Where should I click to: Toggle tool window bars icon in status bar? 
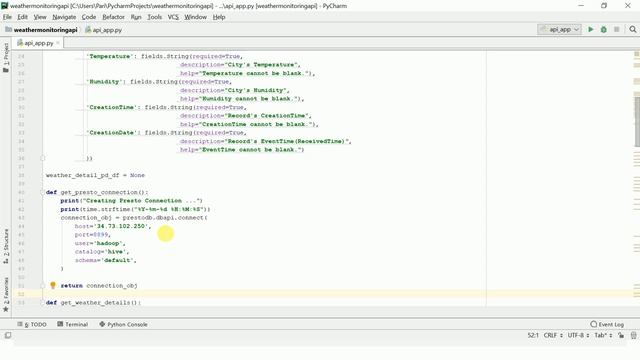(8, 335)
